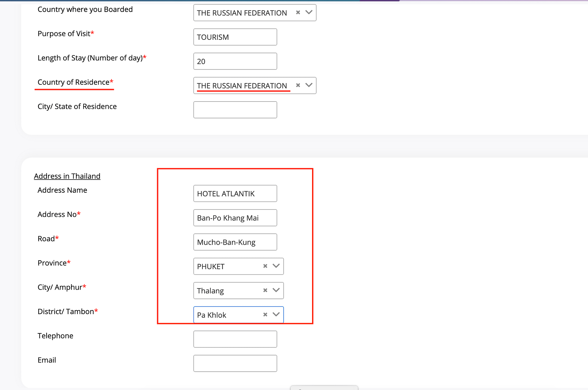Clear the Country of Residence selection
The height and width of the screenshot is (390, 588).
point(298,85)
